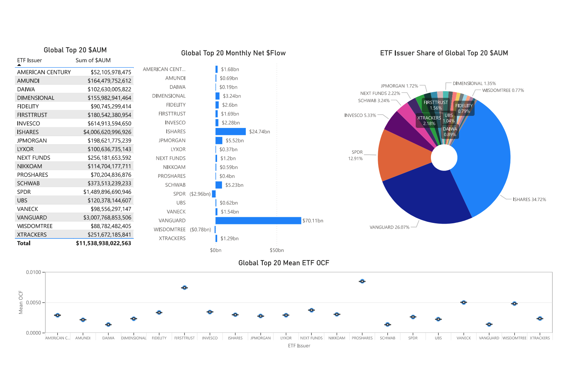Click JPMORGAN's $198,621,775,239 cell

tap(109, 141)
